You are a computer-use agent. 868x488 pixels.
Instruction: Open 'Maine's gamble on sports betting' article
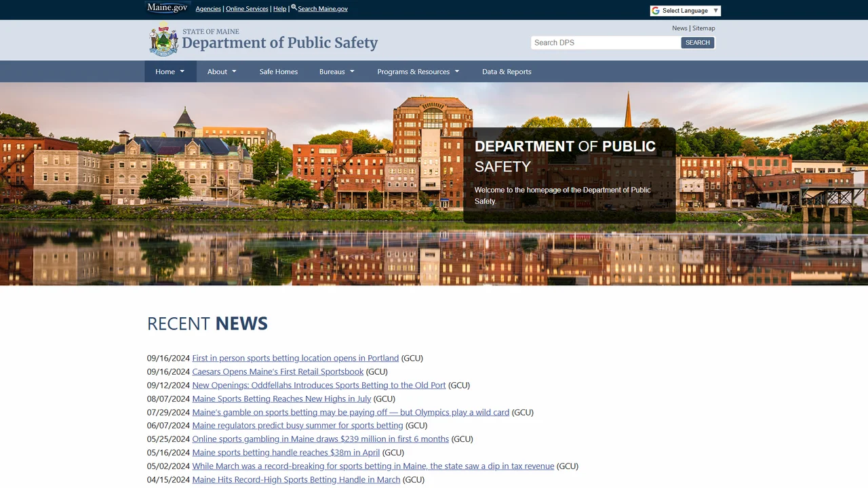pos(351,412)
